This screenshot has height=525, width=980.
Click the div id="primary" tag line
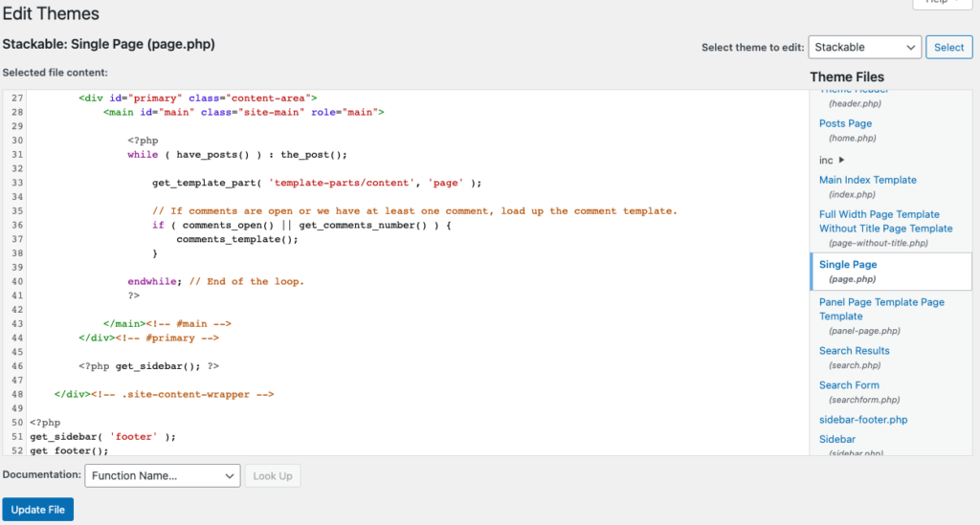point(197,98)
